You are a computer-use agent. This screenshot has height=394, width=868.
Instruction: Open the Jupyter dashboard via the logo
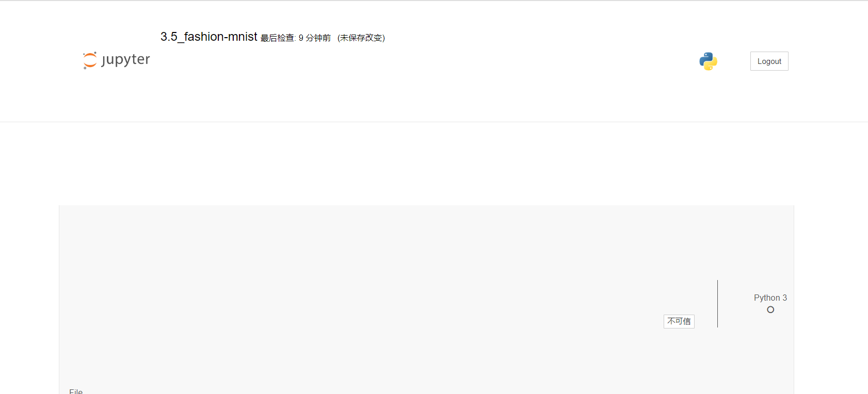(117, 60)
